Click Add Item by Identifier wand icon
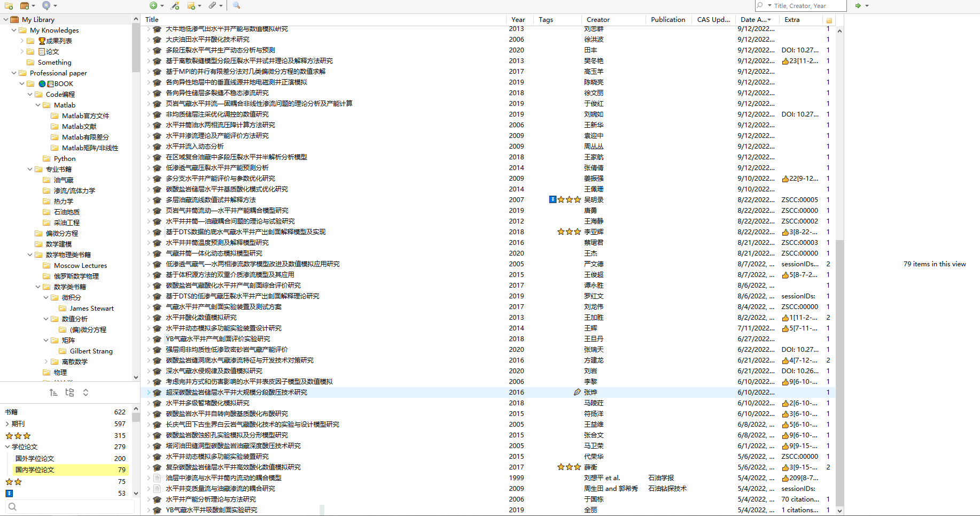The width and height of the screenshot is (980, 516). coord(175,5)
